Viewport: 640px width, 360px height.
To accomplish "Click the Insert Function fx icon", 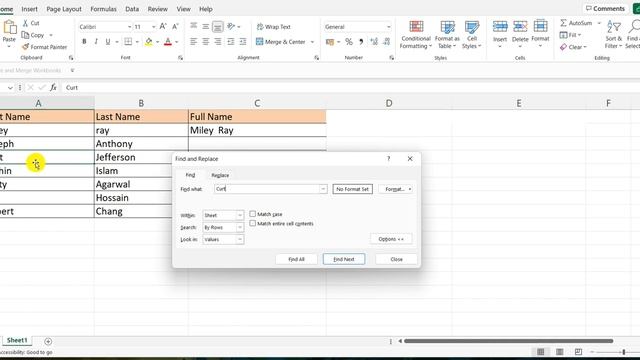I will pyautogui.click(x=53, y=87).
